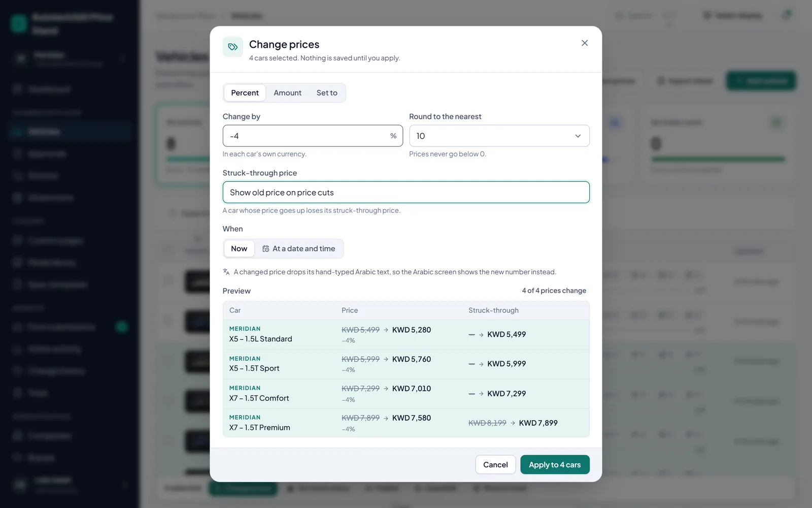
Task: Click the new price KWD 7,580
Action: [412, 418]
